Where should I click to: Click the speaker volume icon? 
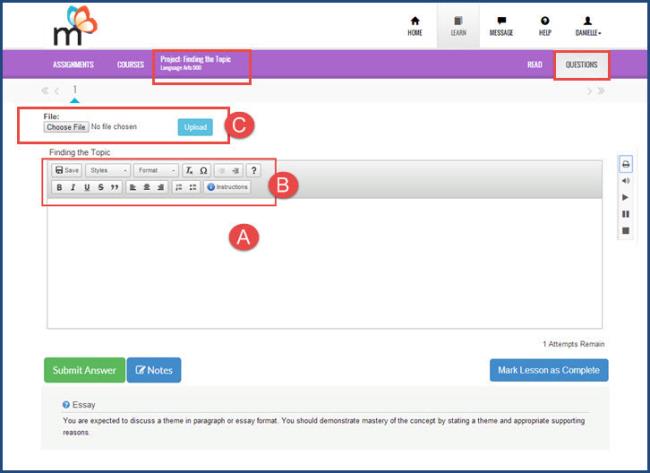coord(626,182)
